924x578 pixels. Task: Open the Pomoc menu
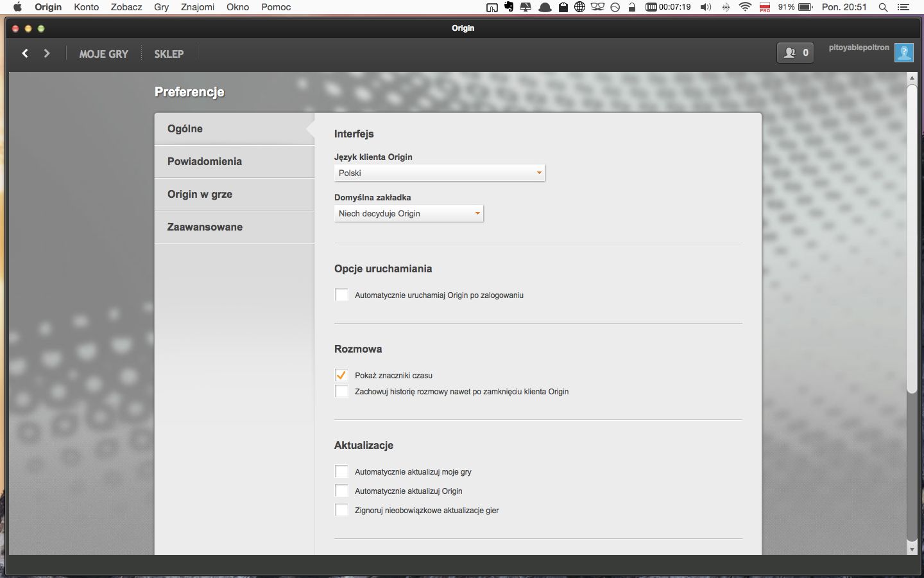276,7
